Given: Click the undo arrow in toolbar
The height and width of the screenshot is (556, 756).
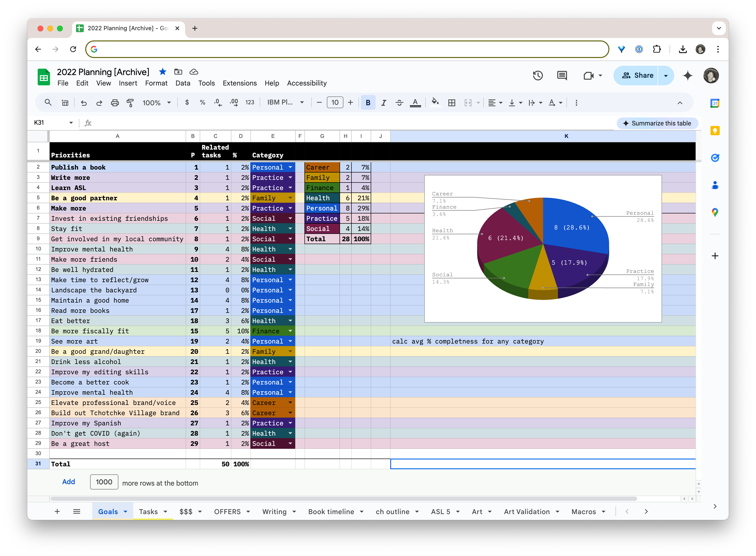Looking at the screenshot, I should tap(84, 103).
